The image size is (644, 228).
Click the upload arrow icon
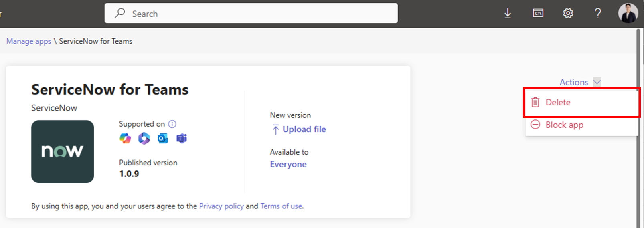[x=275, y=129]
